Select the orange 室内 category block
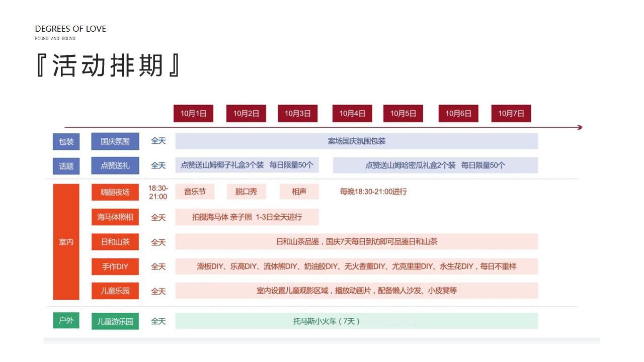Image resolution: width=644 pixels, height=362 pixels. click(x=66, y=242)
